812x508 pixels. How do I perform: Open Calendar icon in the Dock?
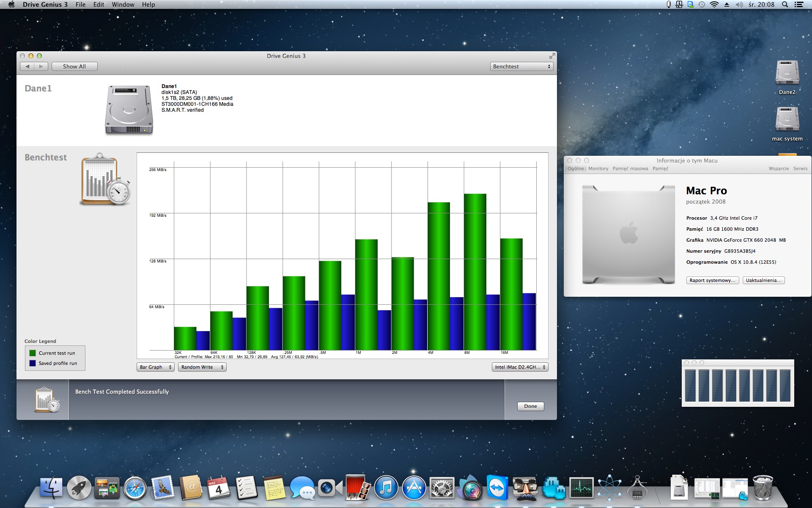tap(219, 488)
